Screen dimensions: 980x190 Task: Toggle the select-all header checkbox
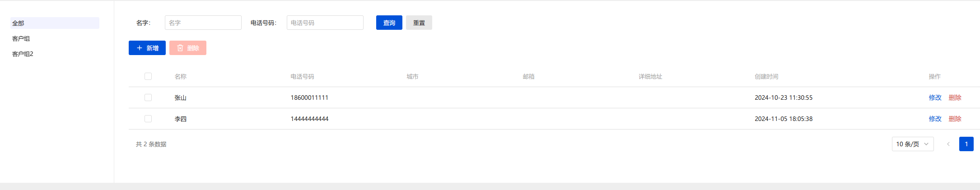pyautogui.click(x=148, y=76)
